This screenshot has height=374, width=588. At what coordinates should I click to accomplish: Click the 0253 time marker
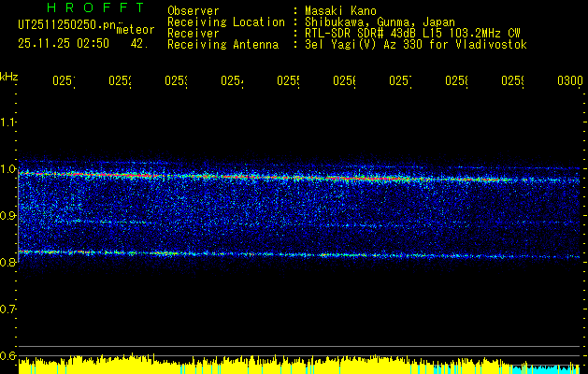tap(177, 80)
